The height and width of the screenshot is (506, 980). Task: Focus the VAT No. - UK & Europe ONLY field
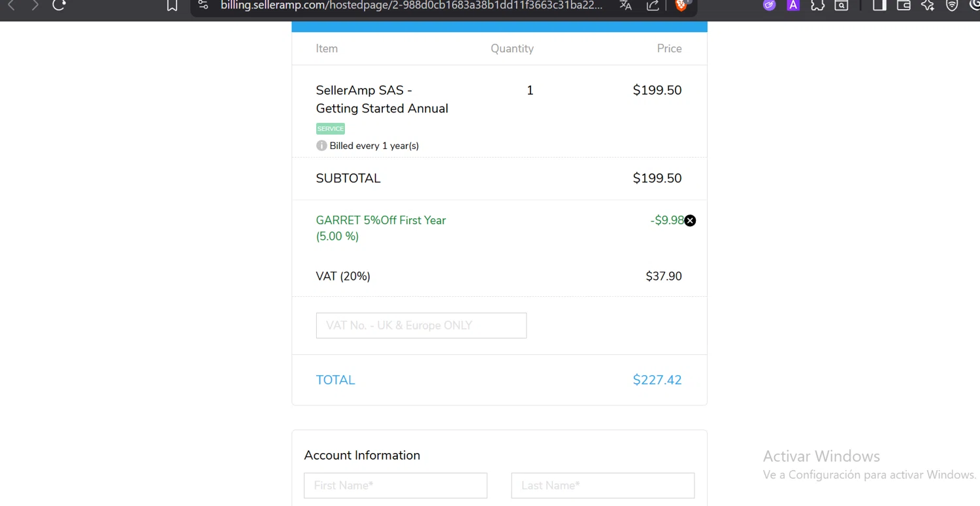click(421, 326)
